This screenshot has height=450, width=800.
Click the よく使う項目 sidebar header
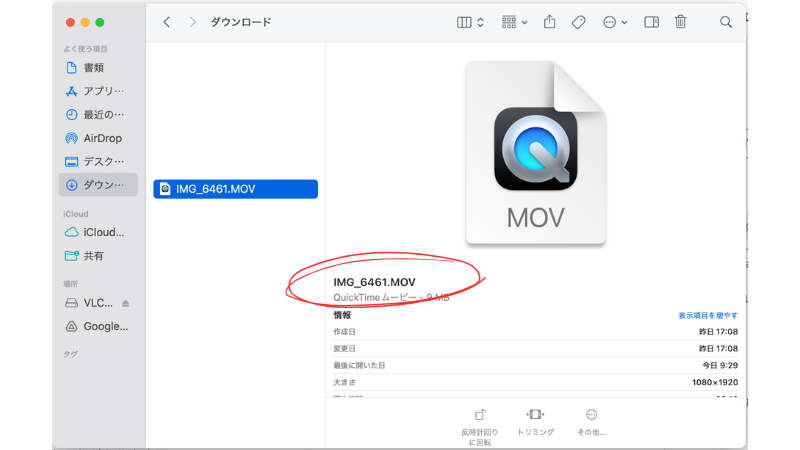85,49
